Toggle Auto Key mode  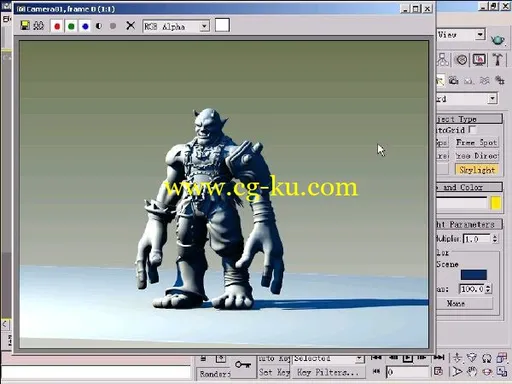coord(274,359)
